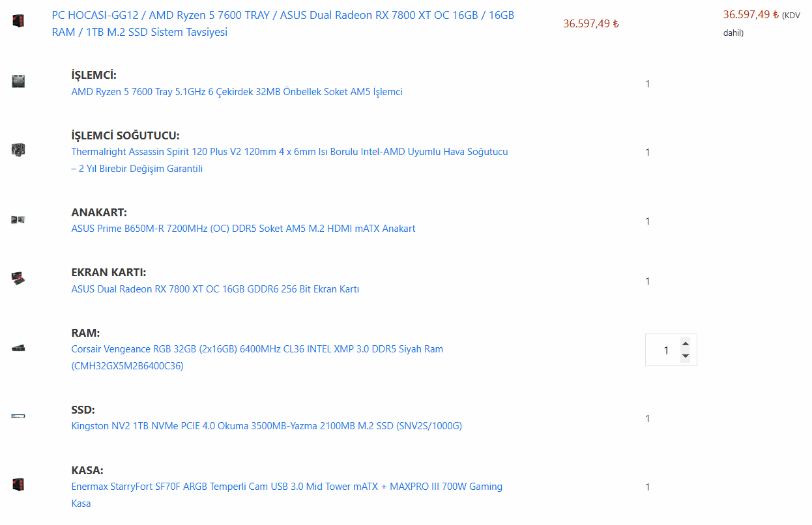Click the Radeon graphics card thumbnail image
812x525 pixels.
pyautogui.click(x=18, y=279)
